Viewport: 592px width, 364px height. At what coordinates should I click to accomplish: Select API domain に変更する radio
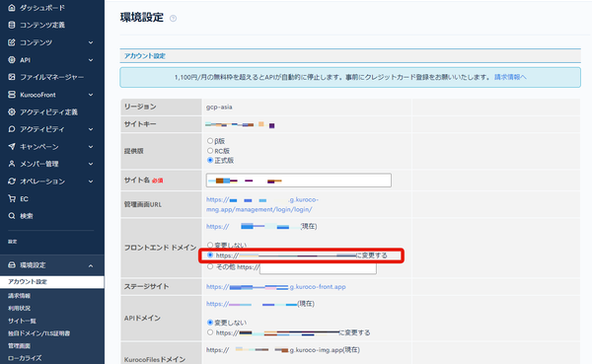(x=210, y=332)
